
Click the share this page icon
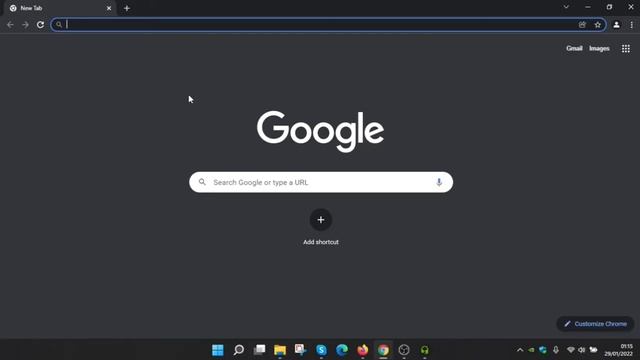pyautogui.click(x=582, y=25)
